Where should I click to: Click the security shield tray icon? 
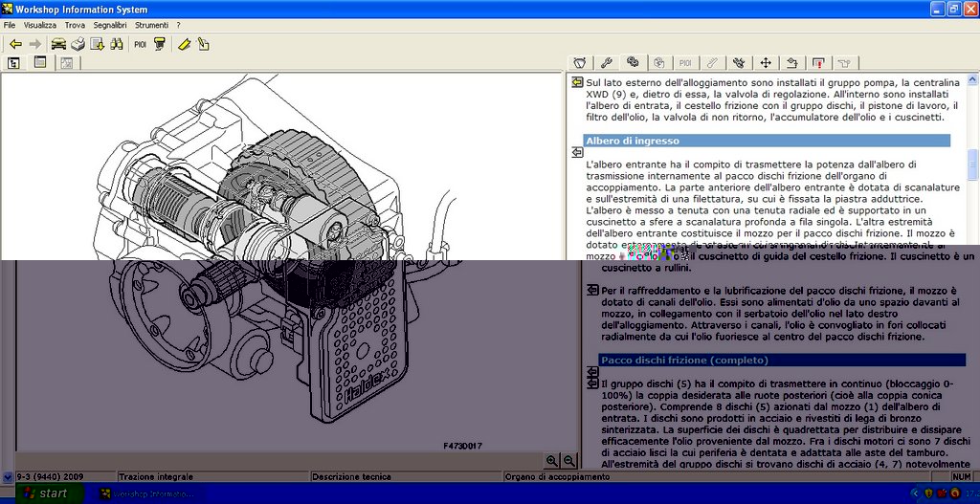[929, 493]
